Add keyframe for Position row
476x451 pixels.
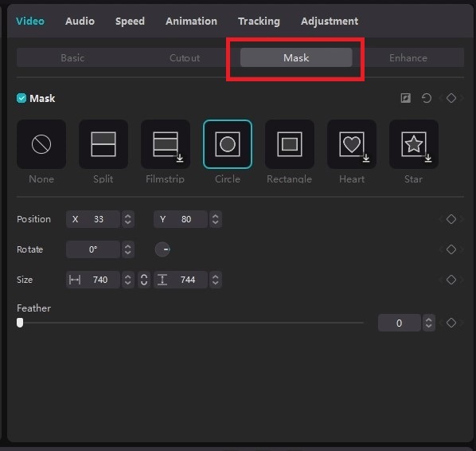[x=451, y=219]
